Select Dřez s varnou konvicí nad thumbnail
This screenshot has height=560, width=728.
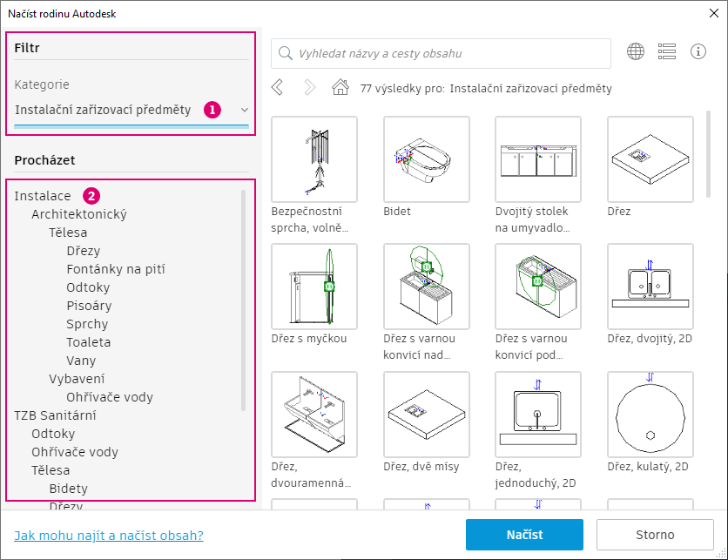426,287
